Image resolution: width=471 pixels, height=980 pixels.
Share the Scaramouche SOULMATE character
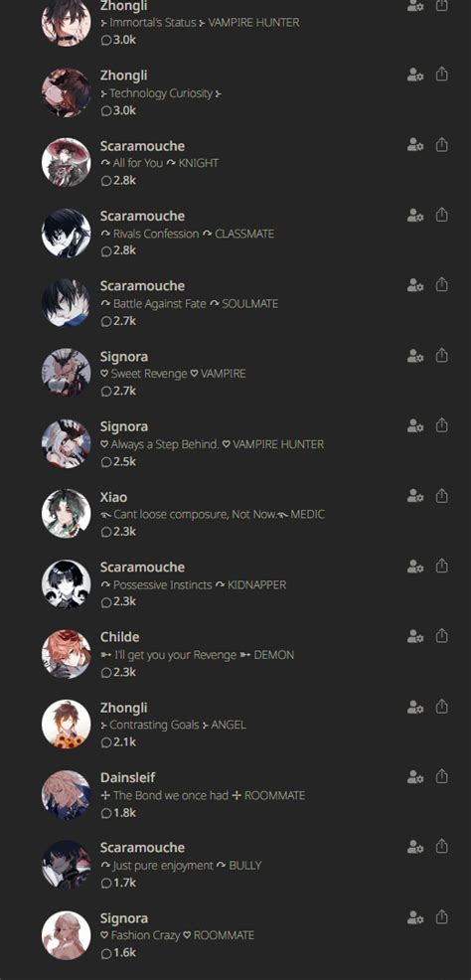point(441,284)
